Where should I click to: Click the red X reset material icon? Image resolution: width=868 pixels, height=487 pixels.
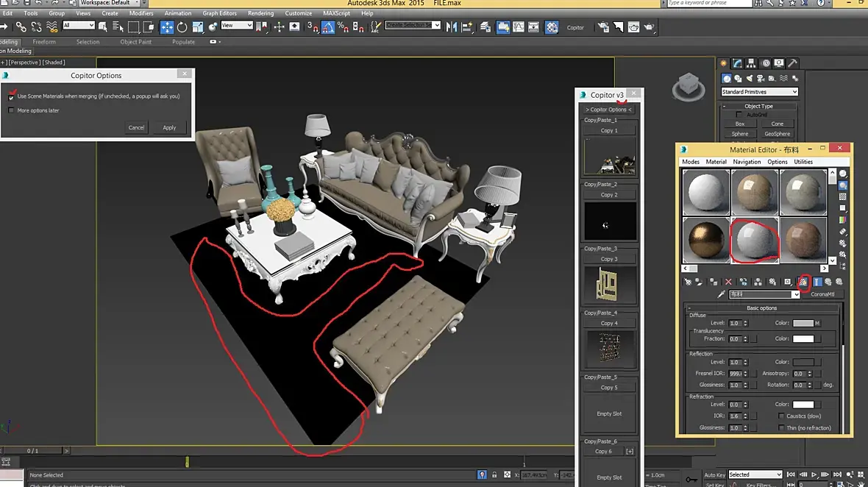[728, 282]
